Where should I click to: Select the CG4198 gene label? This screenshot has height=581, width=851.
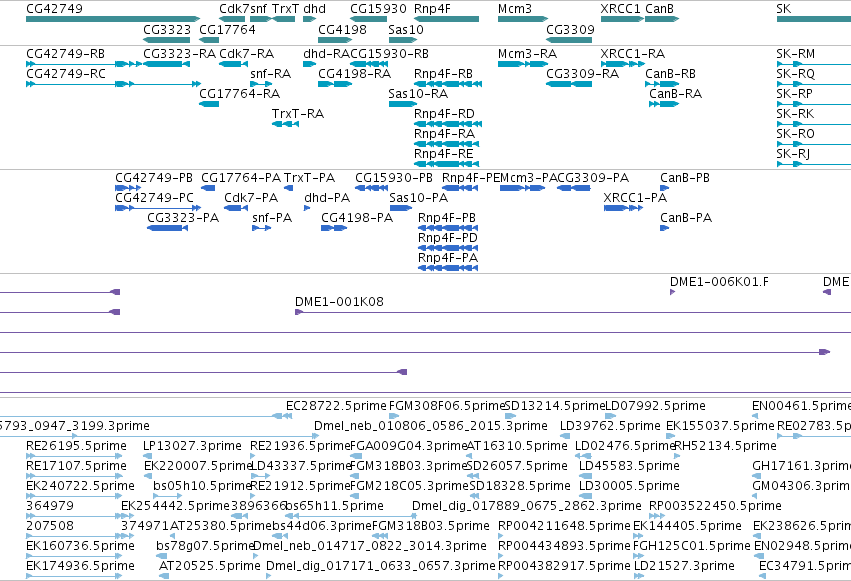(342, 29)
